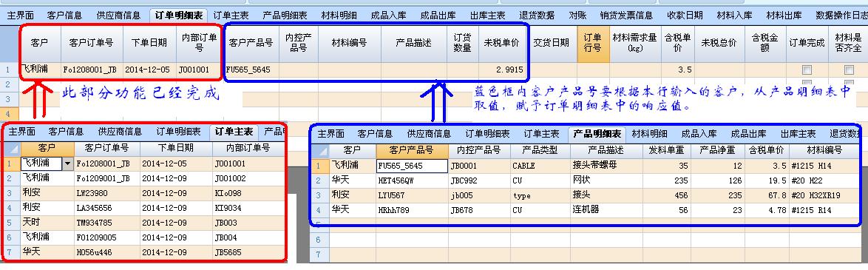Click the select-all corner of 订单主表 grid
The height and width of the screenshot is (270, 868).
[x=10, y=149]
